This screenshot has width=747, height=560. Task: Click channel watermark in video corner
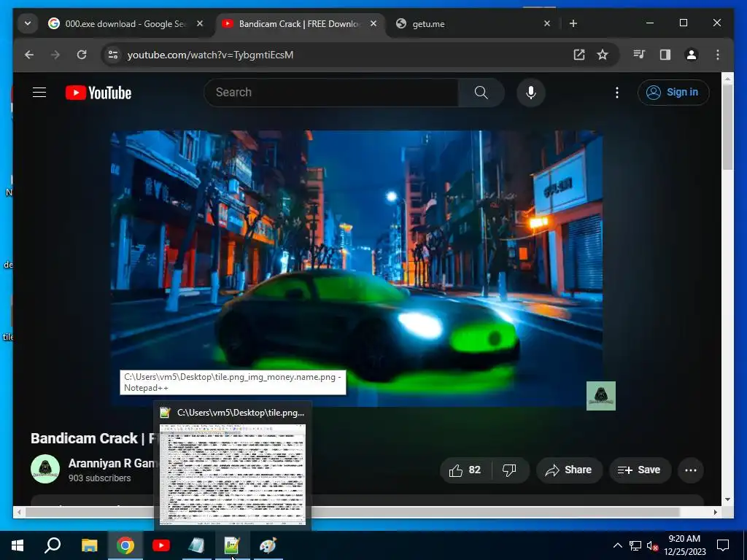(601, 396)
